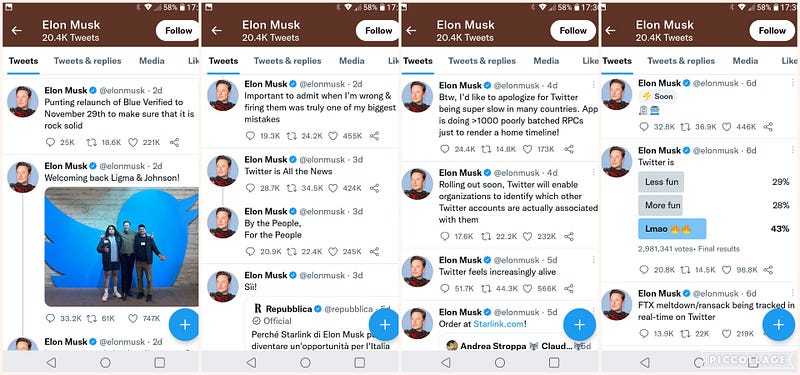800x375 pixels.
Task: Open the Starlink.com link
Action: tap(498, 324)
